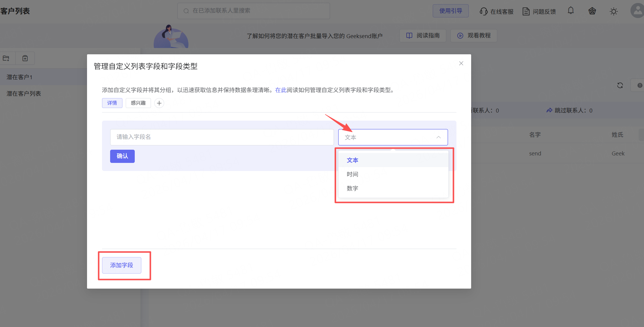Click the 确认 confirm button
644x327 pixels.
(x=122, y=156)
